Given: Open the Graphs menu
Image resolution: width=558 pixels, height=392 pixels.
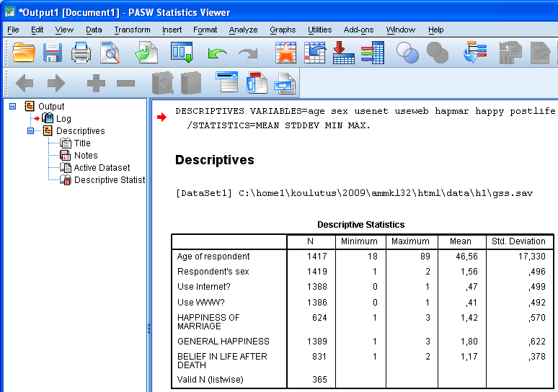Looking at the screenshot, I should point(283,30).
